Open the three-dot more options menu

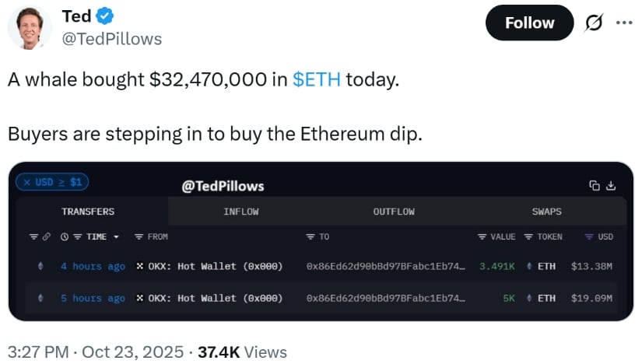624,23
